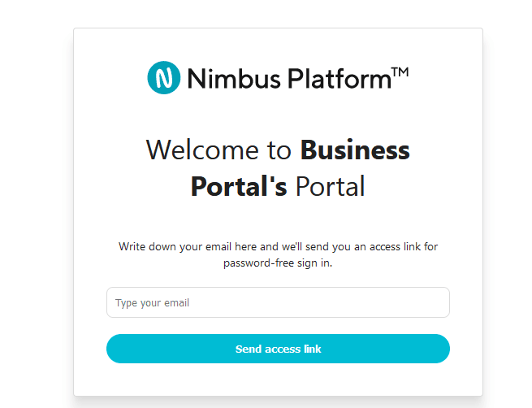Click the word Platform in the logo
The height and width of the screenshot is (408, 532).
pyautogui.click(x=340, y=78)
